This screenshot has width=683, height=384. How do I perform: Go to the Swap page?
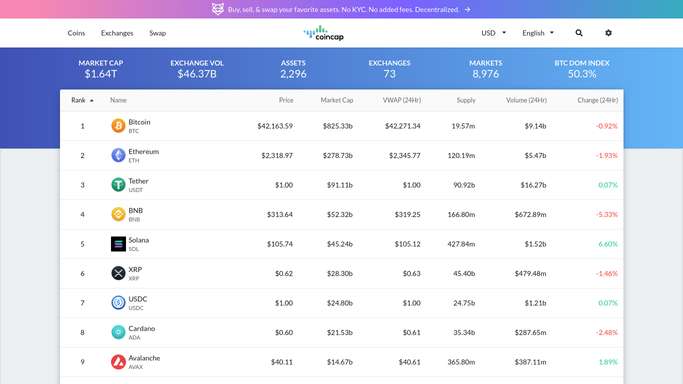coord(158,33)
